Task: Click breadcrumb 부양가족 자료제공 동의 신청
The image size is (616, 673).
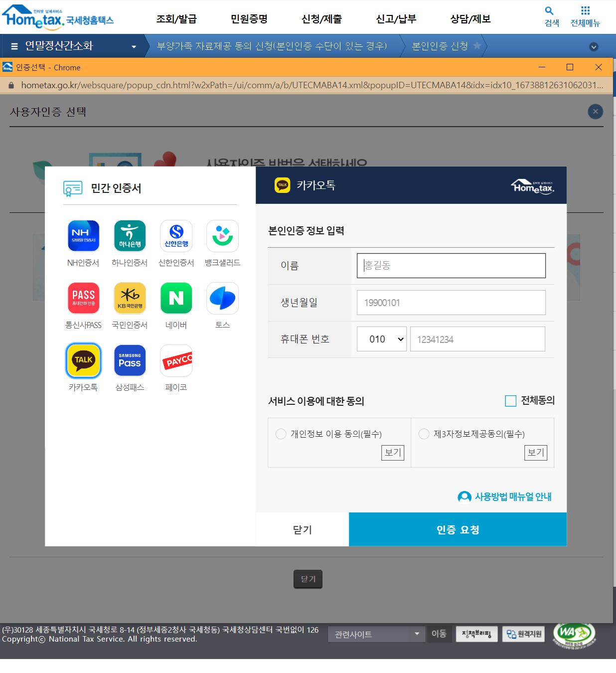Action: click(x=272, y=46)
